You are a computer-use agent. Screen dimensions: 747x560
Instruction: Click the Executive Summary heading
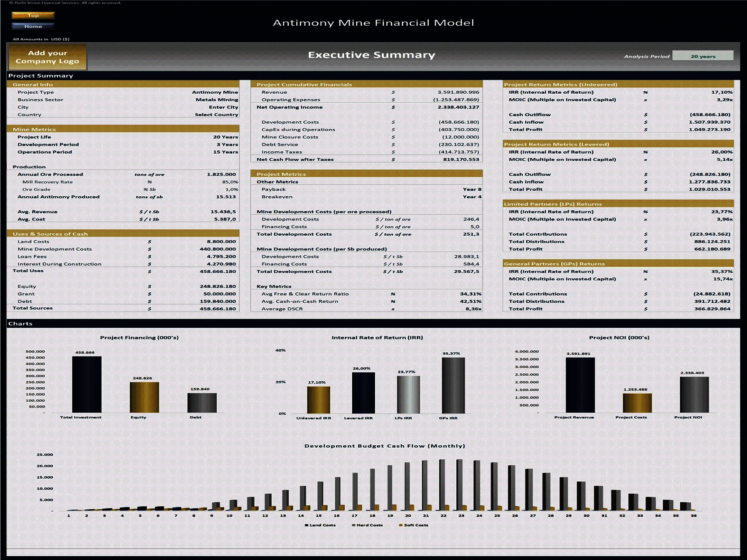372,55
